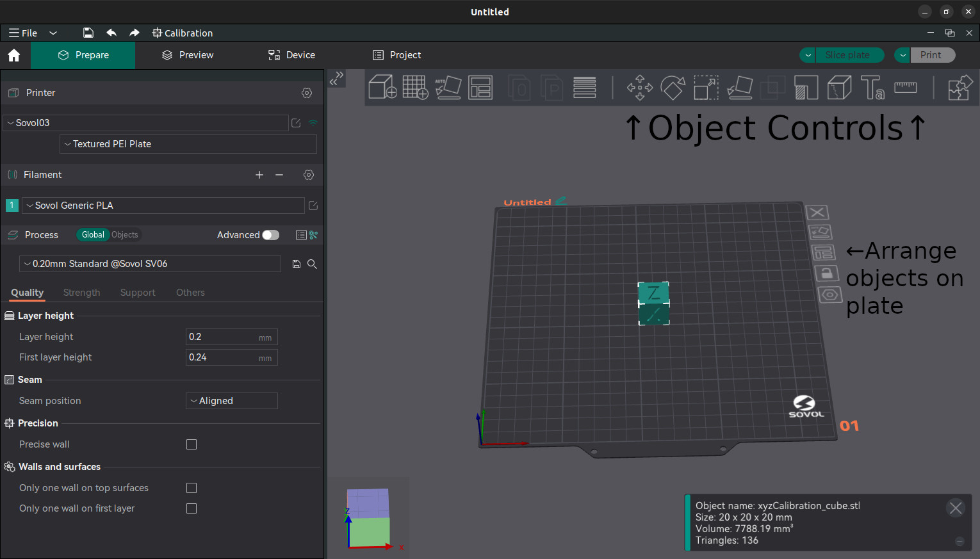Click the Arrange all objects toolbar icon
Image resolution: width=980 pixels, height=559 pixels.
pyautogui.click(x=480, y=87)
